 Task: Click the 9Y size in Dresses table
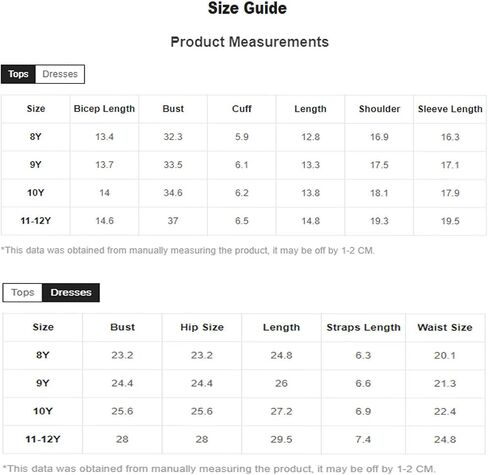tap(43, 383)
